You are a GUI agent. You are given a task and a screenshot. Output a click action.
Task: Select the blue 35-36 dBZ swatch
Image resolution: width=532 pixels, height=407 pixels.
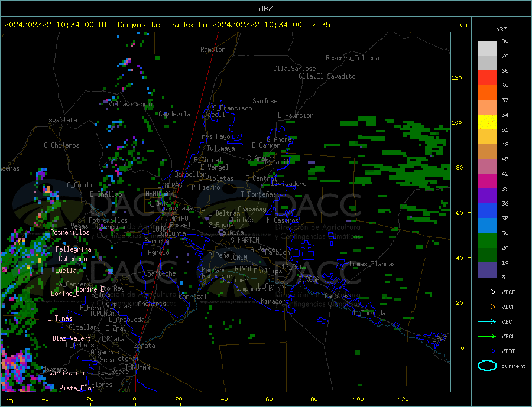tap(487, 211)
